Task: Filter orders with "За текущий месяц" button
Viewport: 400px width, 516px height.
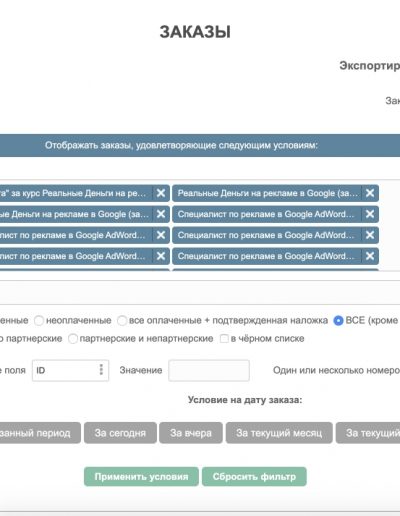Action: tap(279, 433)
